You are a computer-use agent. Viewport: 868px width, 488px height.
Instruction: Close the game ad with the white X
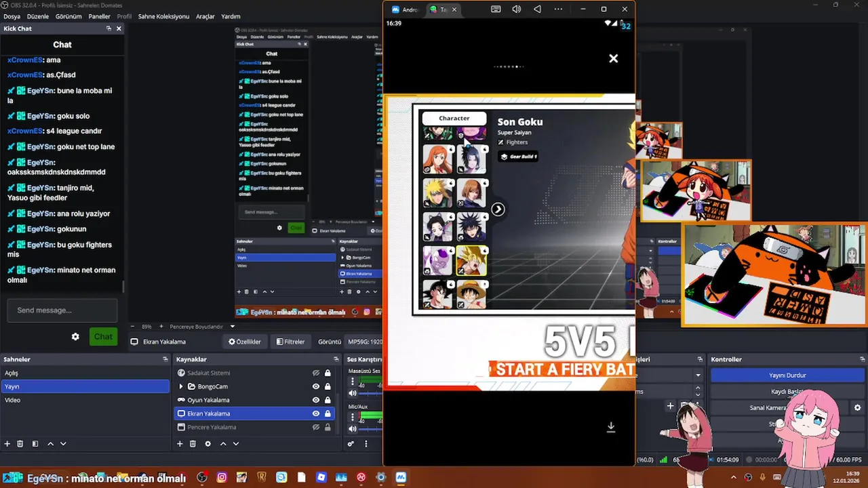click(614, 58)
